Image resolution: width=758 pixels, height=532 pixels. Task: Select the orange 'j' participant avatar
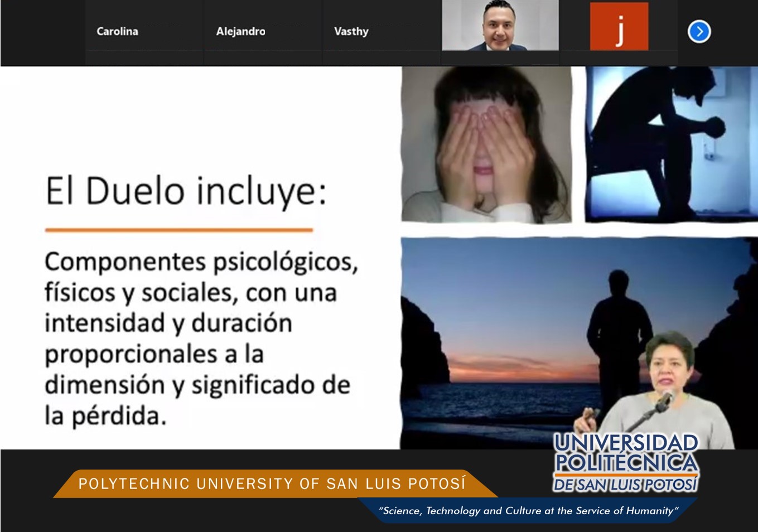coord(619,26)
